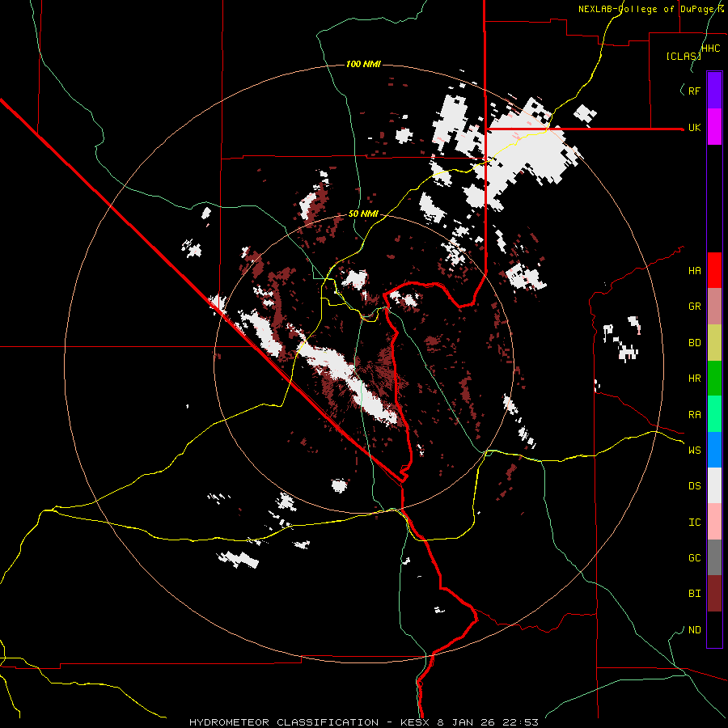Select the IC light pink legend swatch
This screenshot has height=728, width=728.
click(714, 522)
